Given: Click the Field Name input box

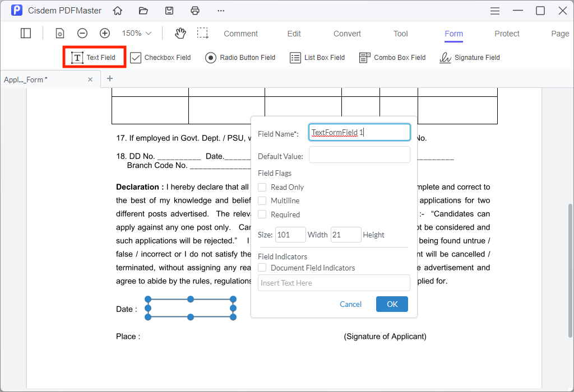Looking at the screenshot, I should coord(359,132).
